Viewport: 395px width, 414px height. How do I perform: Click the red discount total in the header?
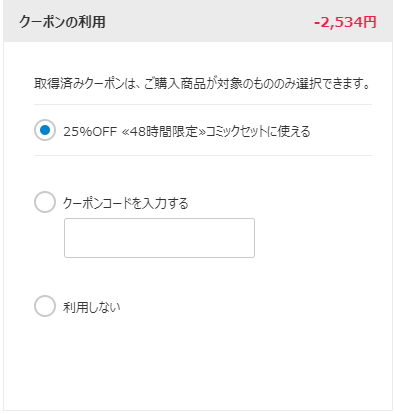point(345,22)
